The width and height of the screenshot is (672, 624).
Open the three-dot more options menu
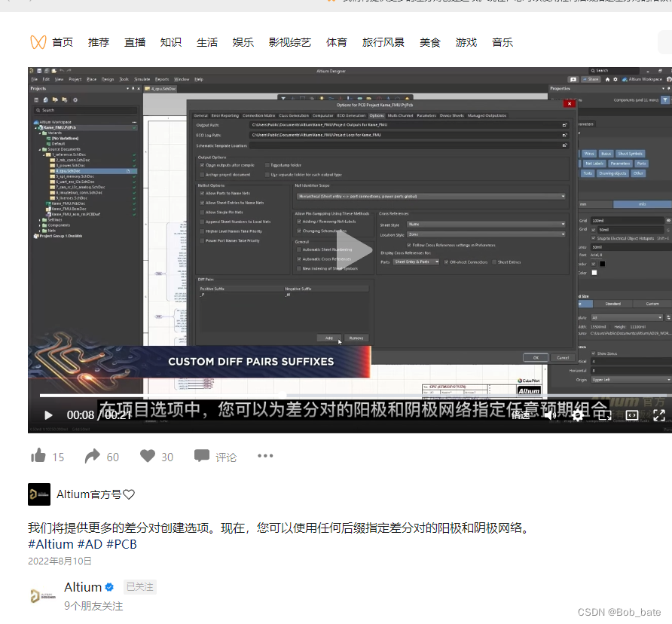click(x=265, y=455)
